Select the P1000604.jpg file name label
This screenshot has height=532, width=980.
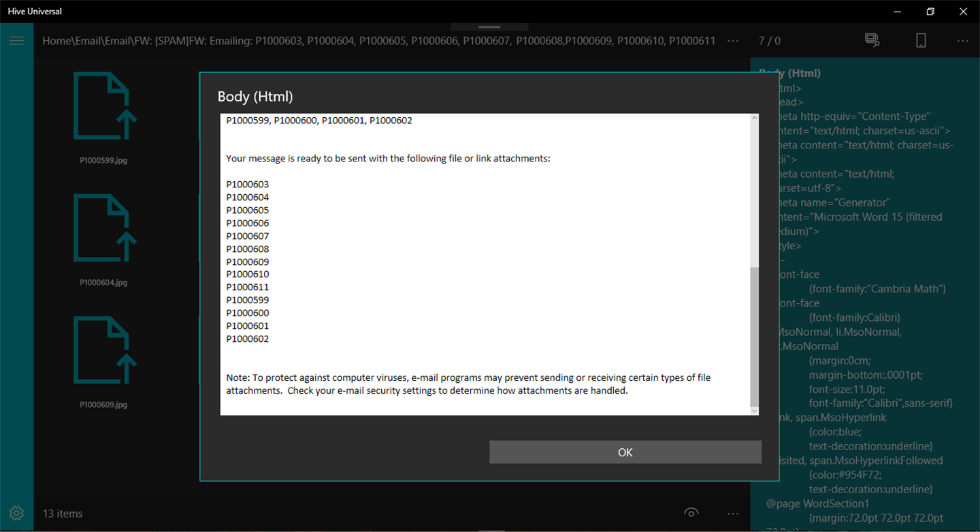point(103,283)
